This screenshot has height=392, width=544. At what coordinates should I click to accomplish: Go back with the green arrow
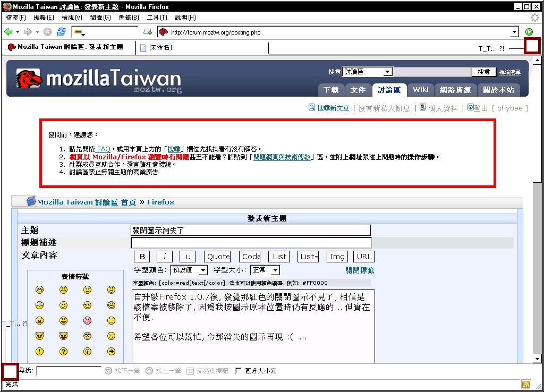(8, 32)
